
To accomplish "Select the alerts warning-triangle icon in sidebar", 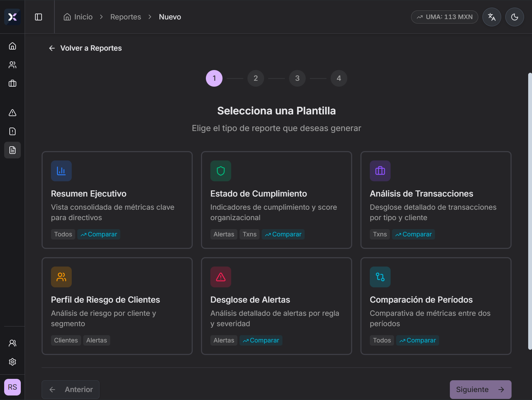I will point(12,113).
